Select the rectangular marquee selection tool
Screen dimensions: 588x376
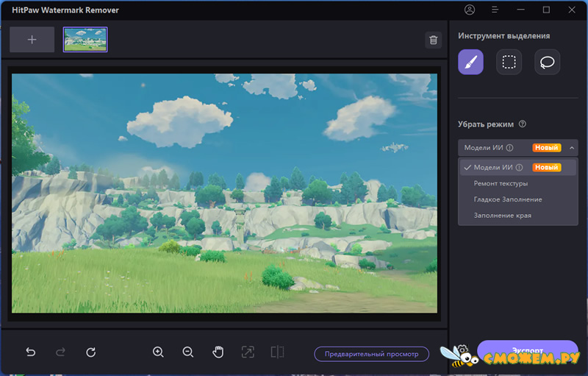coord(509,62)
